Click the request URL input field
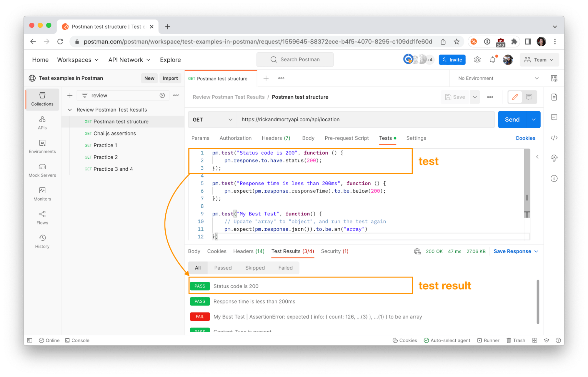This screenshot has height=377, width=588. pos(365,119)
